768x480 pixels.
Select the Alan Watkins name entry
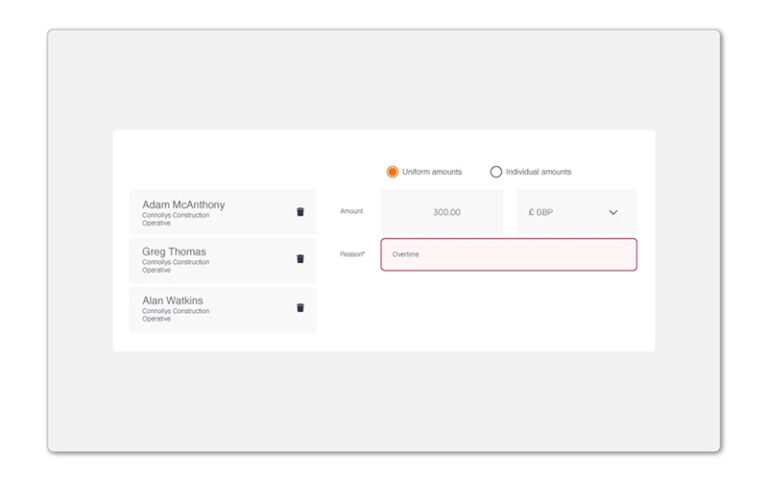click(x=173, y=301)
